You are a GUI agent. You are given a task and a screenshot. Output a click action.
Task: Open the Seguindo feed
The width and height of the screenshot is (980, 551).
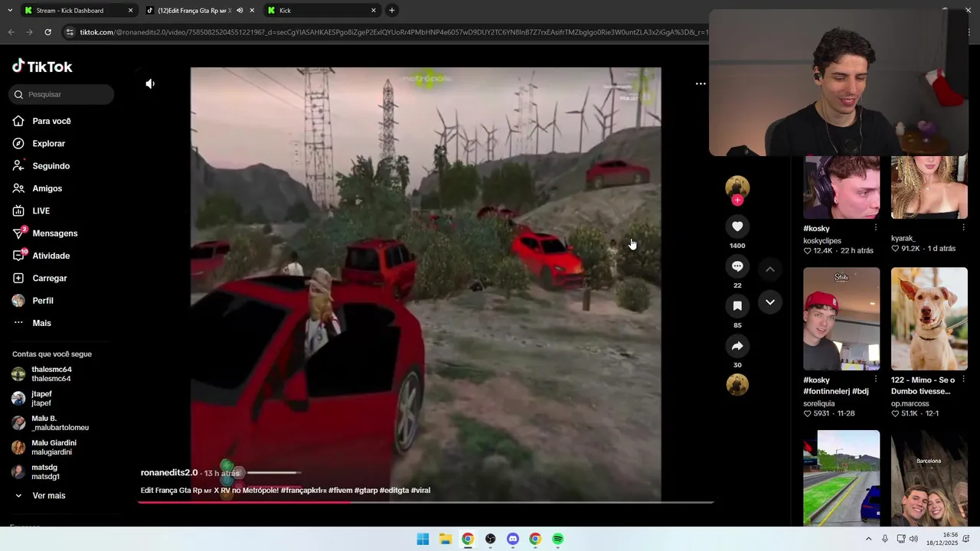click(x=42, y=166)
